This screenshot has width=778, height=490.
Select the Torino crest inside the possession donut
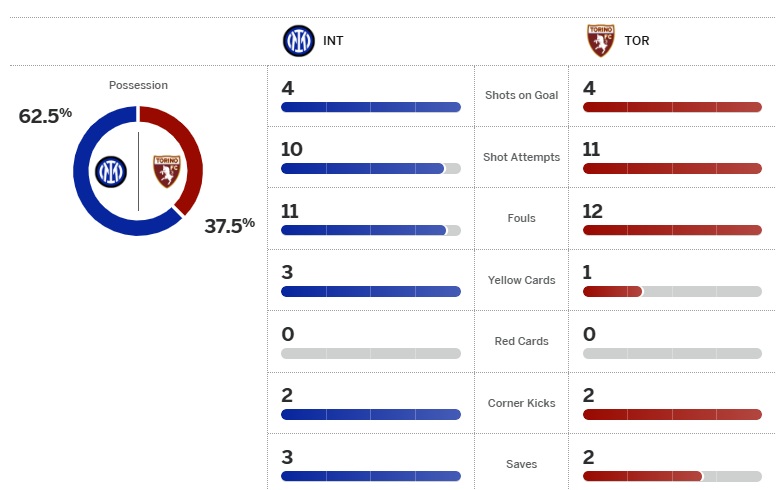165,172
